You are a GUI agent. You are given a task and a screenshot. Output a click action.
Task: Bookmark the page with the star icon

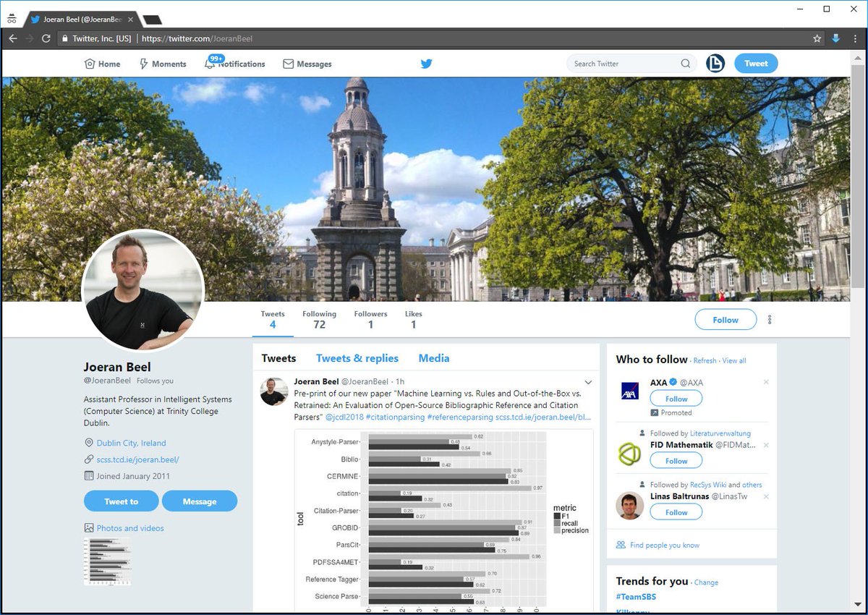[x=817, y=38]
